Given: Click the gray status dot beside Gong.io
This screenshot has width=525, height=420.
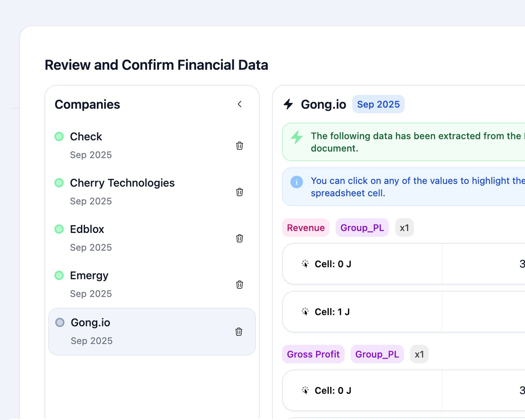Looking at the screenshot, I should (60, 322).
